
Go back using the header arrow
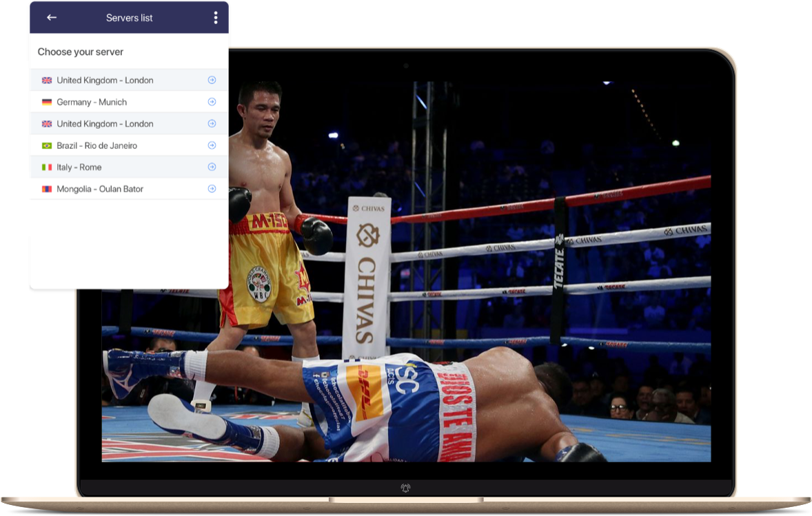[x=51, y=18]
